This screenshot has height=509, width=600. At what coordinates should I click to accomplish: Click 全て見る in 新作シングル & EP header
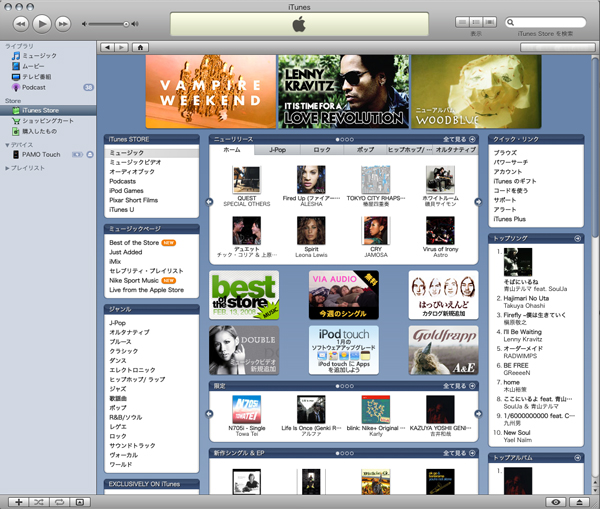[459, 453]
